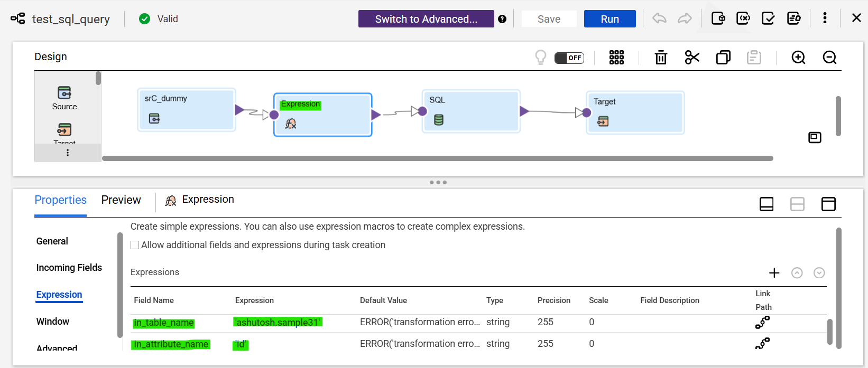Screen dimensions: 868x368
Task: Click the SQL node output port arrow
Action: (524, 111)
